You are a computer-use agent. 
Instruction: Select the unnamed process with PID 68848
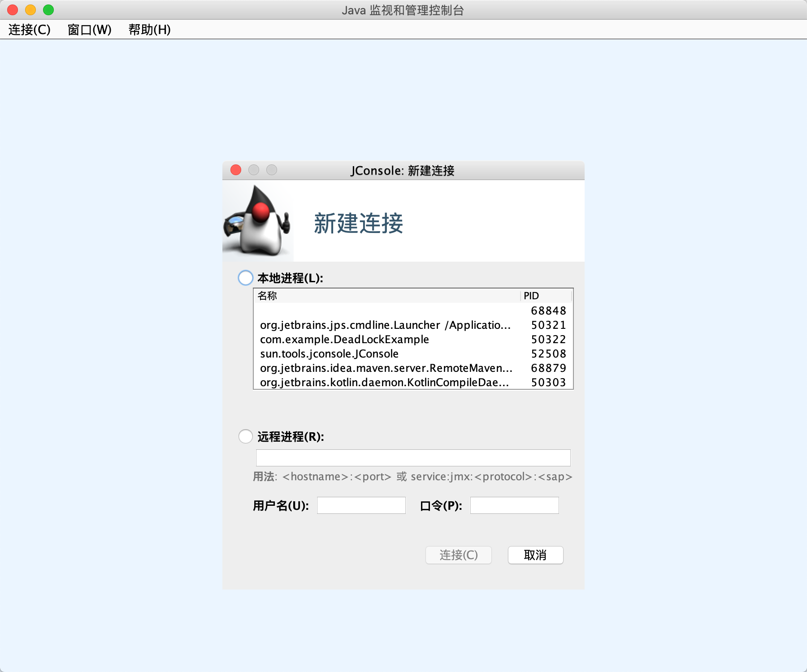point(413,310)
